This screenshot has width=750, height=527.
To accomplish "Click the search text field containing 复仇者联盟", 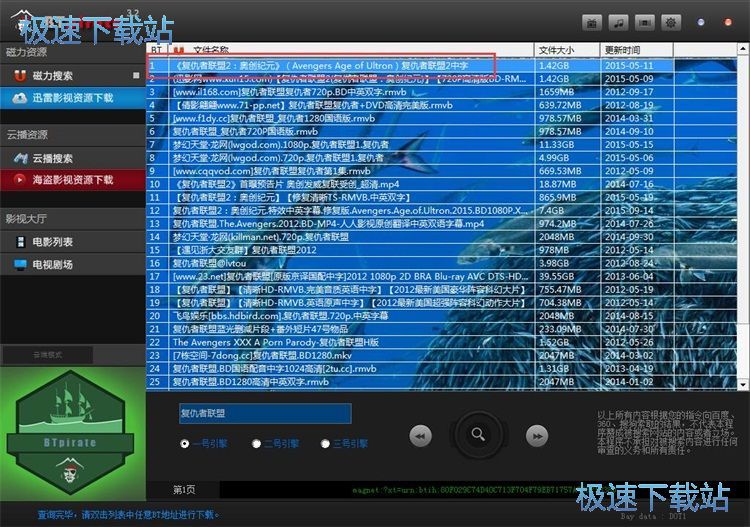I will click(264, 413).
